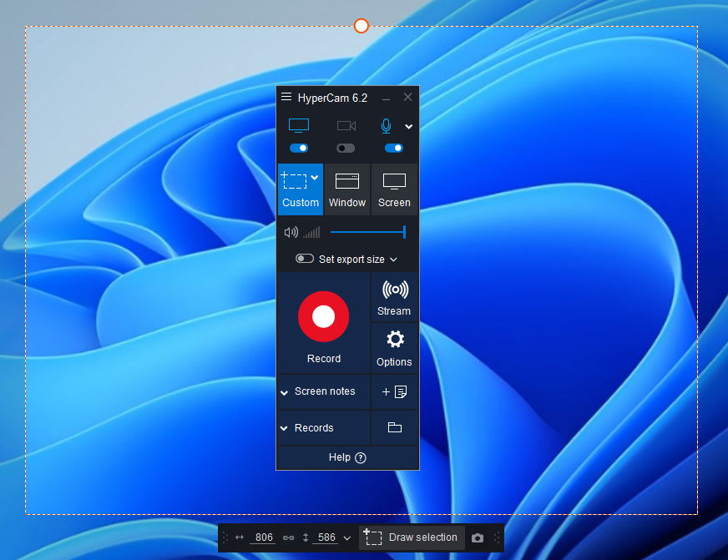Click the audio level meter bars

coord(311,232)
